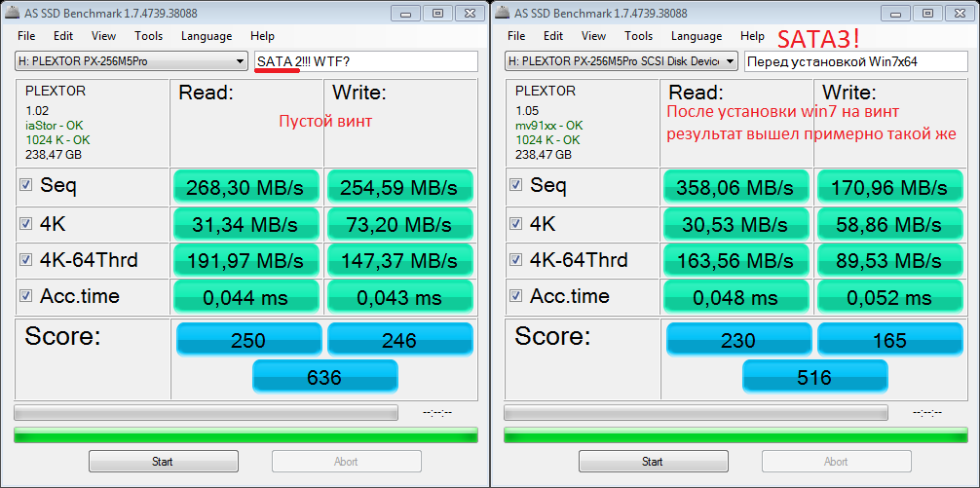
Task: Toggle Acc.time checkbox in right window
Action: point(515,296)
